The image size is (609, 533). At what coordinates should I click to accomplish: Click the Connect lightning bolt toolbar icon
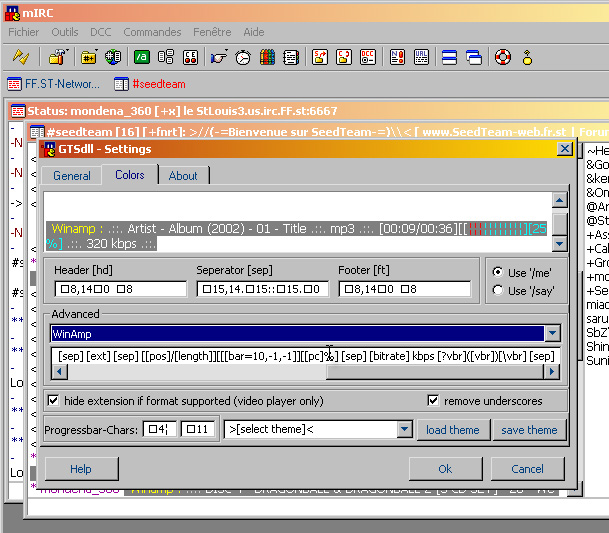coord(21,57)
